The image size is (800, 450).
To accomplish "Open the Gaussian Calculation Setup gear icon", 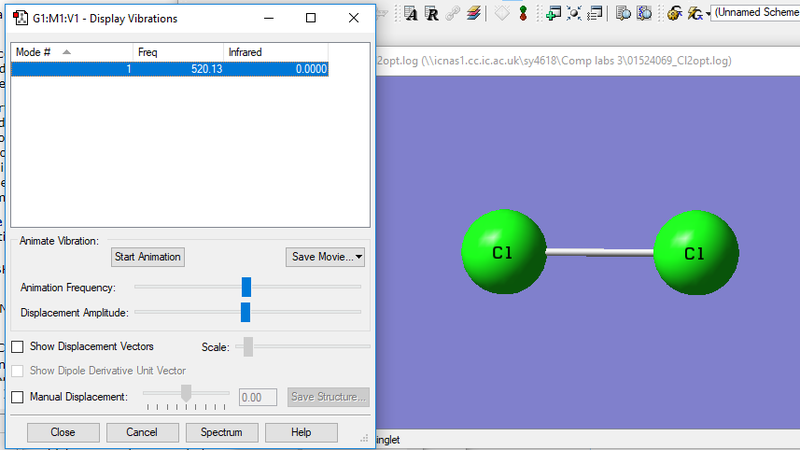I will 674,13.
